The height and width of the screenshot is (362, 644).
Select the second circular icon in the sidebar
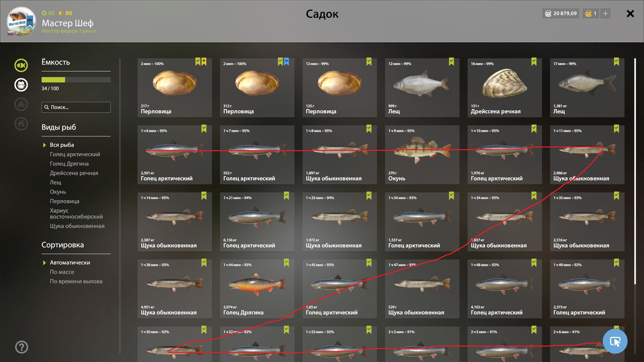click(21, 85)
